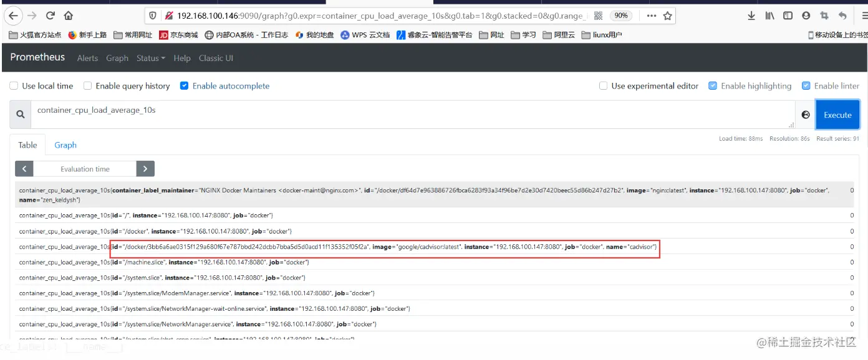
Task: Open the 火狐官方站点 bookmark folder
Action: click(x=36, y=35)
